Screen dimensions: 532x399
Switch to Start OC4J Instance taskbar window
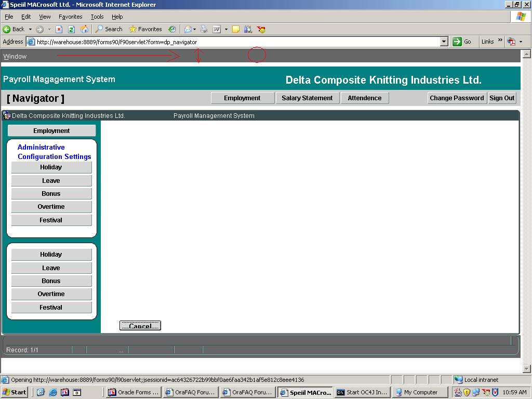(362, 392)
